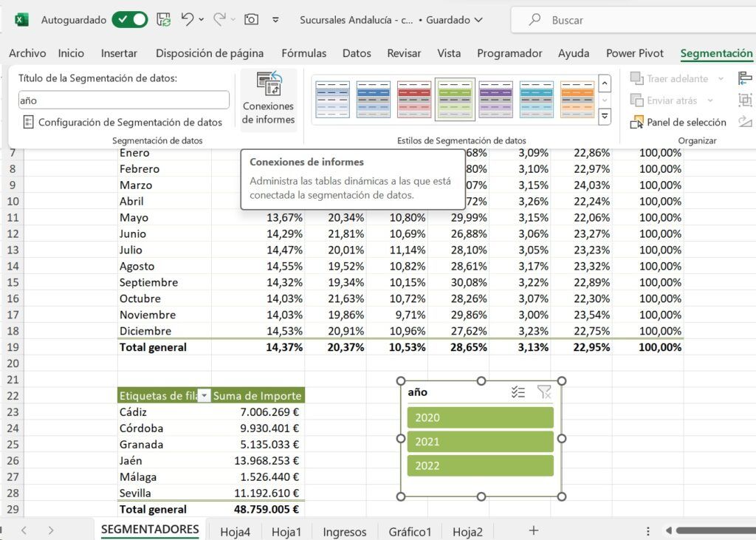Open the Etiquetas de fila filter dropdown

point(205,395)
